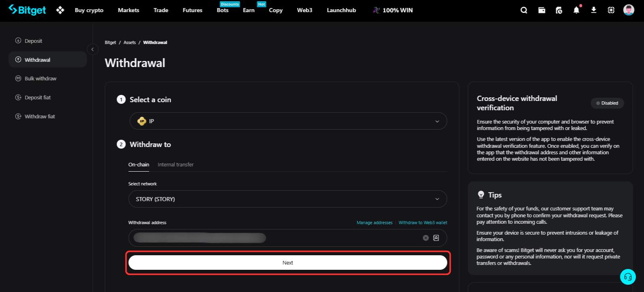Click the Withdraw to Web3 wallet link

423,223
